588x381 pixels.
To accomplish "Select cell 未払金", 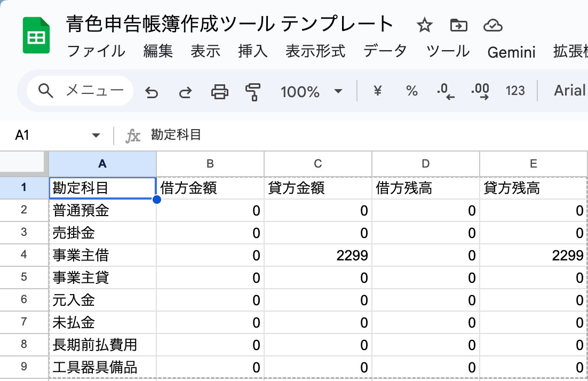I will 102,322.
